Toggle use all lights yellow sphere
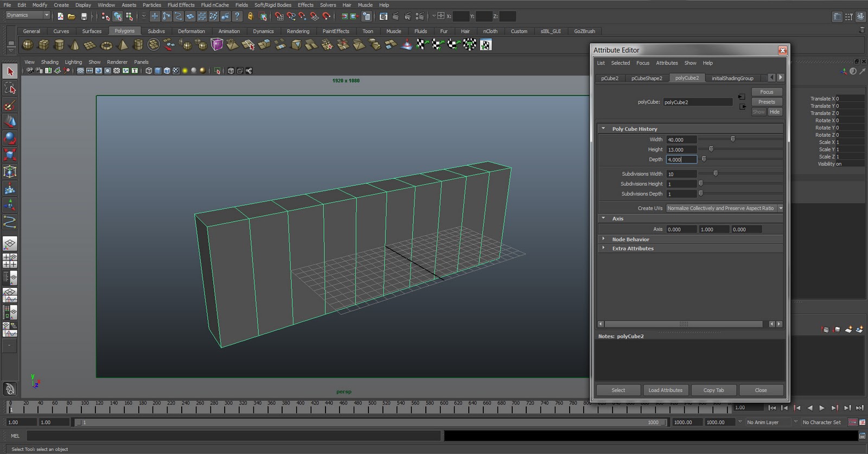868x454 pixels. (x=185, y=71)
